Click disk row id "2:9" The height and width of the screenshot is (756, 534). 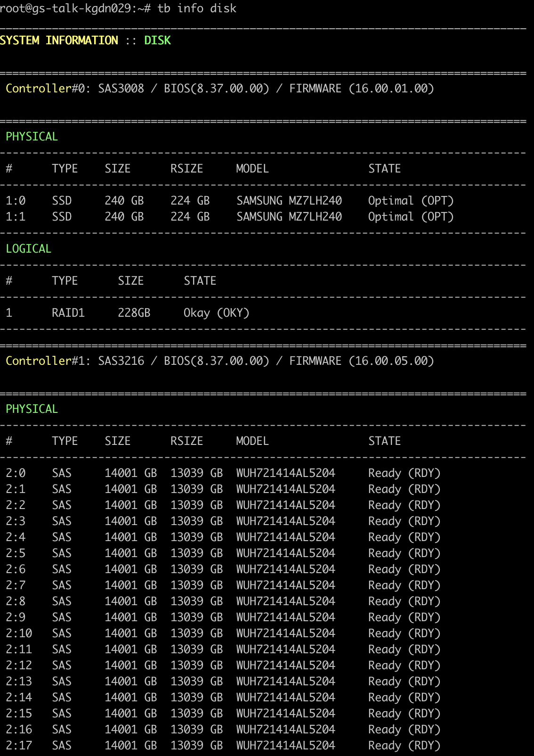tap(16, 617)
